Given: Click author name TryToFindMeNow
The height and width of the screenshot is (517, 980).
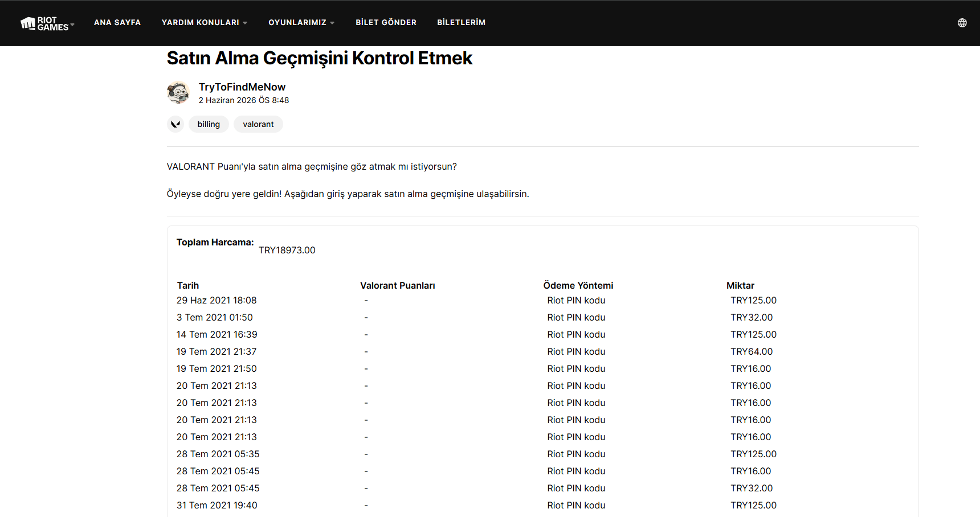Looking at the screenshot, I should (x=242, y=87).
